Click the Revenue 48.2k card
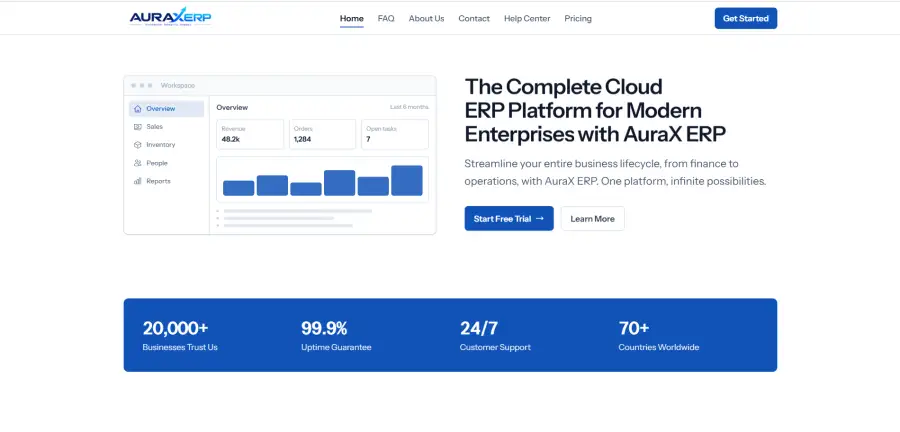This screenshot has width=900, height=432. (x=250, y=134)
